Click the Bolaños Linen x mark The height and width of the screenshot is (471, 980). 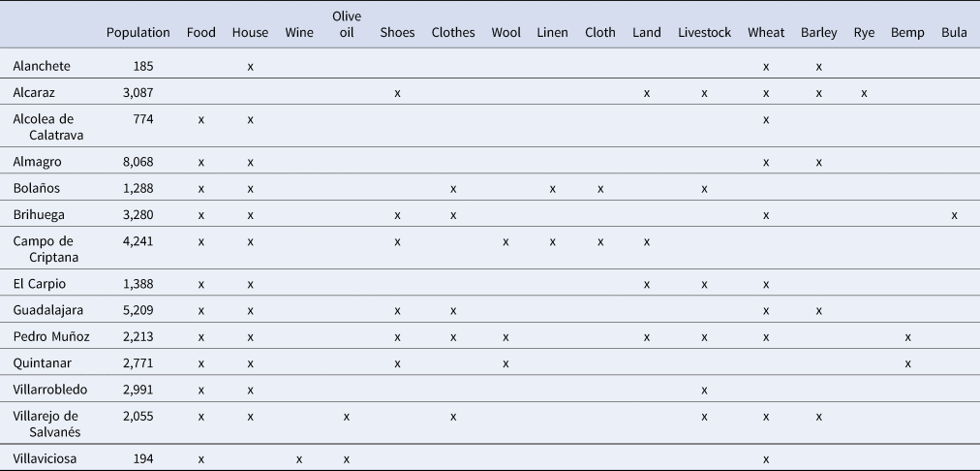[553, 188]
